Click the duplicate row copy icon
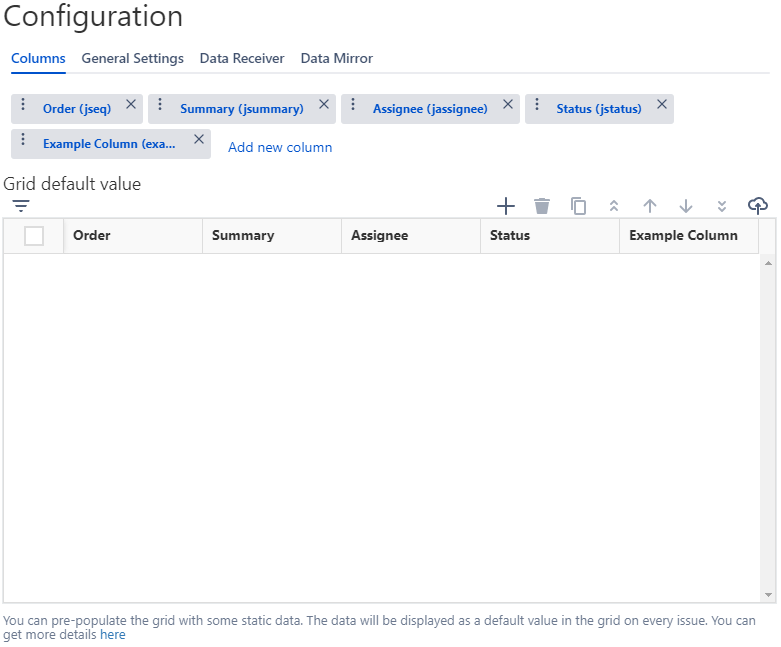Viewport: 781px width, 647px height. point(578,206)
